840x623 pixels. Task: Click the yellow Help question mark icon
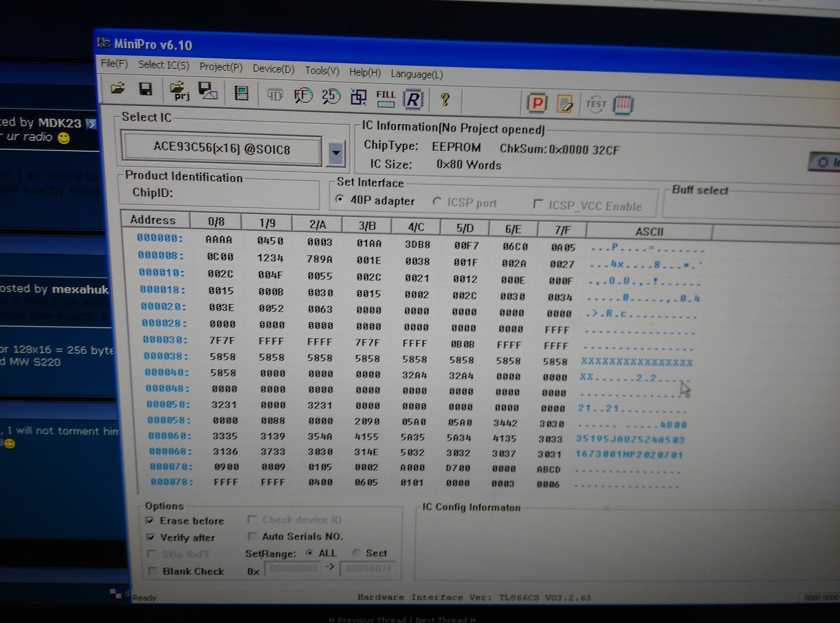pos(445,99)
